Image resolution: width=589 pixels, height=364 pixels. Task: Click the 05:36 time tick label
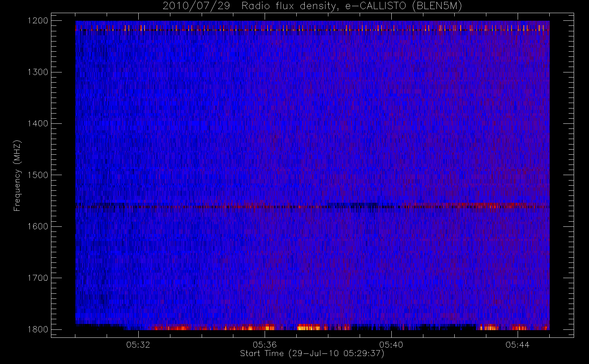[265, 345]
